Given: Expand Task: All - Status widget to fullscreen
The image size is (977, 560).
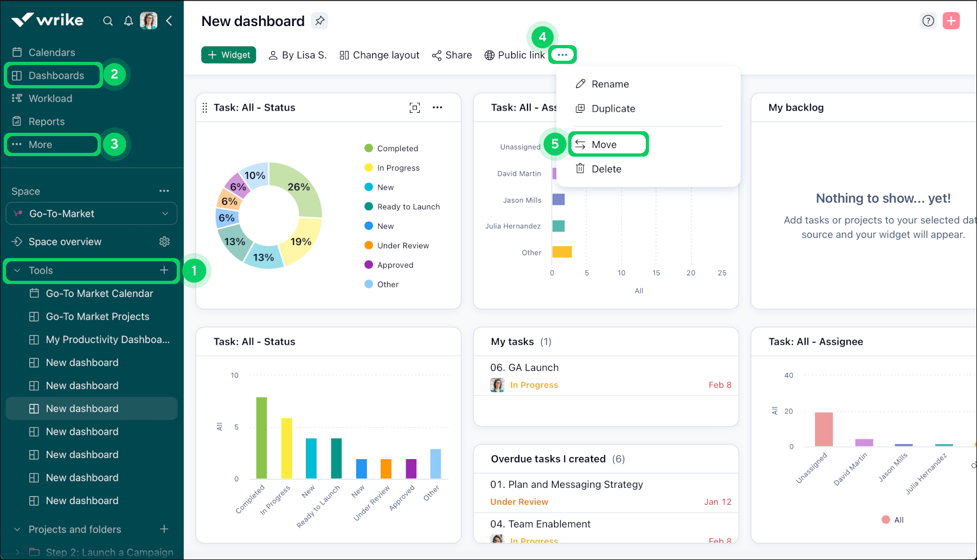Looking at the screenshot, I should pos(415,107).
